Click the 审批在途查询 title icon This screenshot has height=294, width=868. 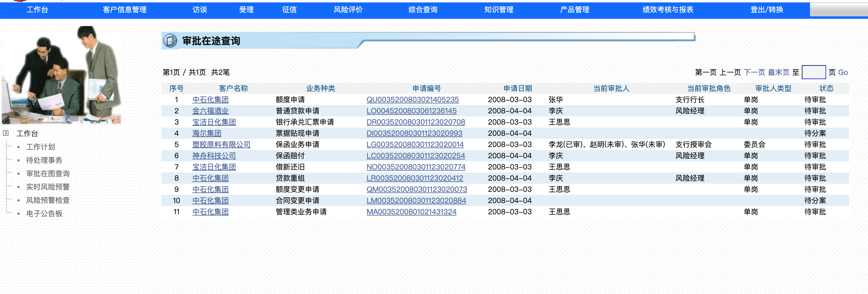tap(170, 41)
